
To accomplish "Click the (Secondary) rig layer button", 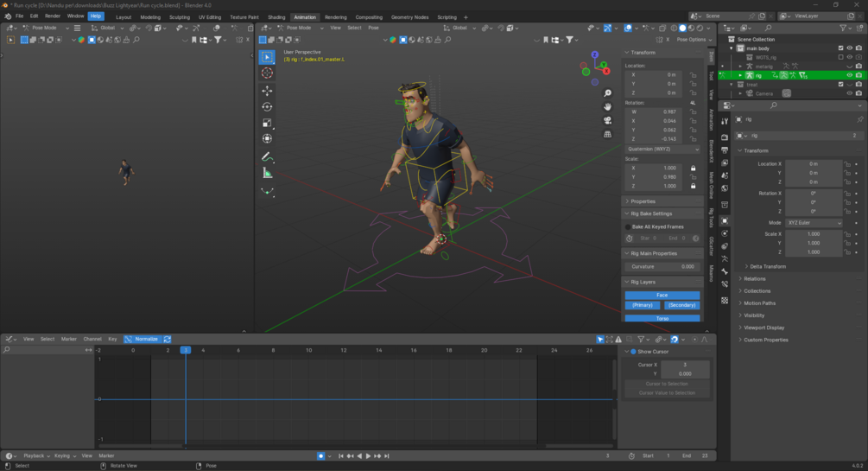I will [x=681, y=305].
